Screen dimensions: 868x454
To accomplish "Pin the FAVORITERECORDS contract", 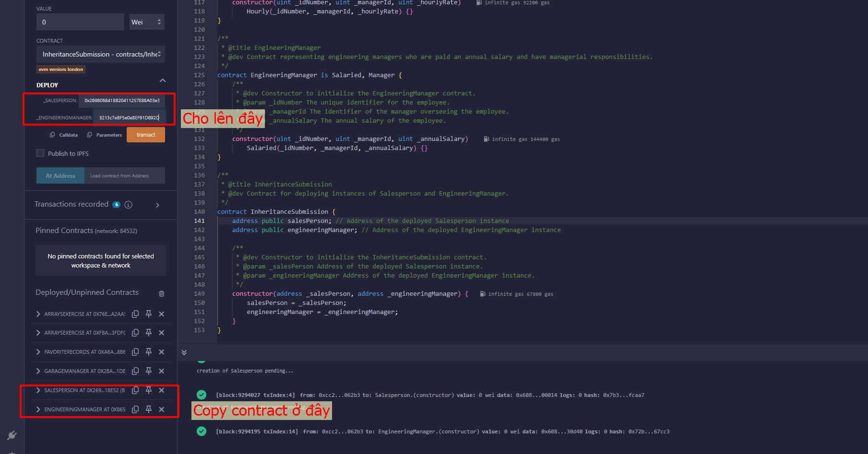I will click(149, 352).
